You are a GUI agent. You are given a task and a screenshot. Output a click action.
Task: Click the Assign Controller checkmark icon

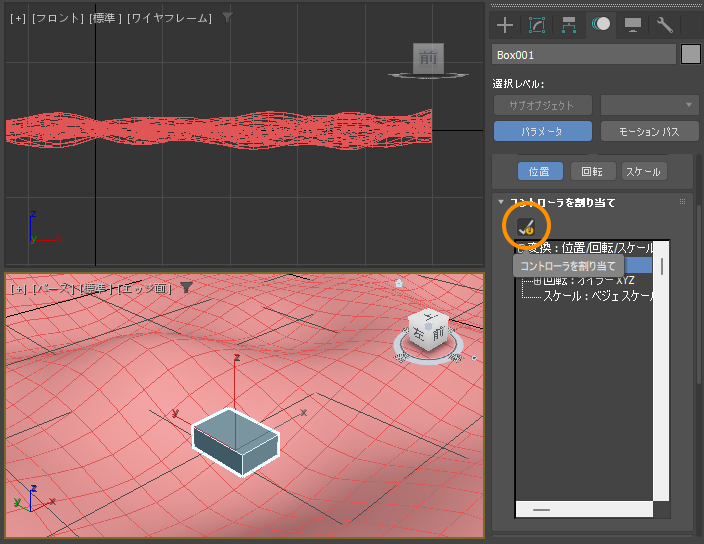coord(526,227)
